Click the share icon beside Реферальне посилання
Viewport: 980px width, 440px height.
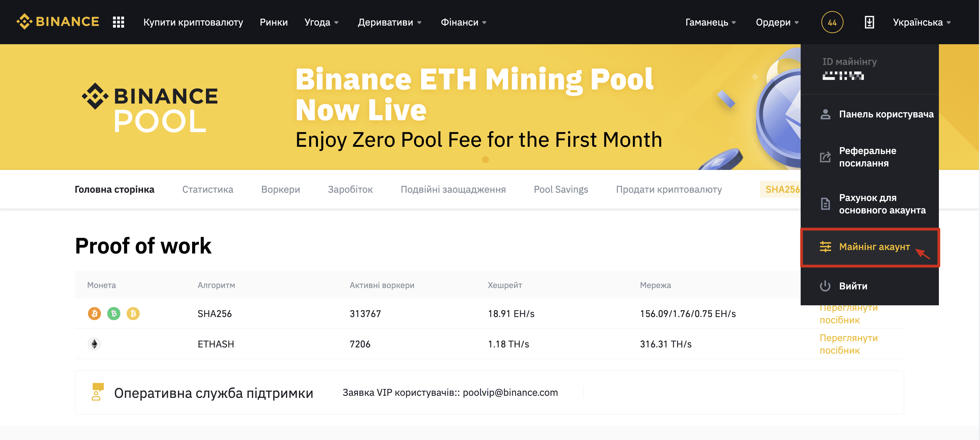825,157
